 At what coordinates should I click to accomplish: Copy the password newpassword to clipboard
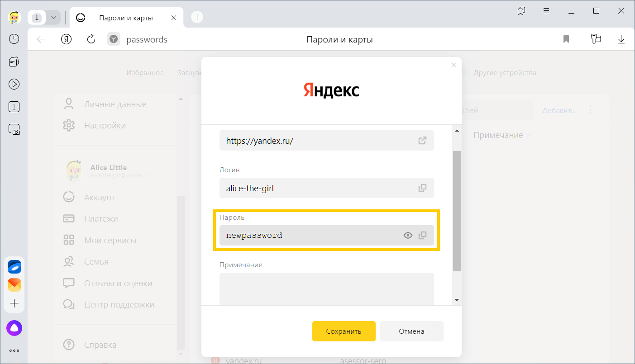[x=422, y=235]
